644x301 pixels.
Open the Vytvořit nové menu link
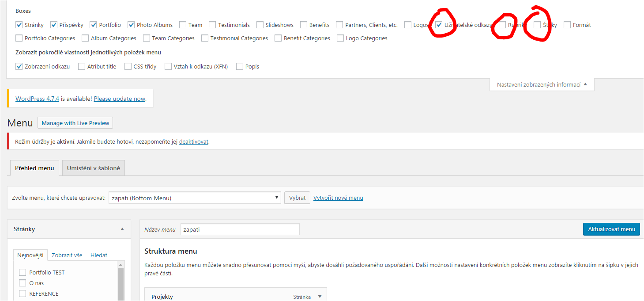tap(338, 198)
